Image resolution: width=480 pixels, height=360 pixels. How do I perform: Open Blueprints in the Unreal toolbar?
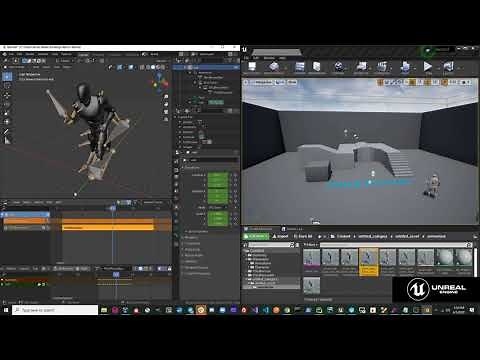point(362,67)
